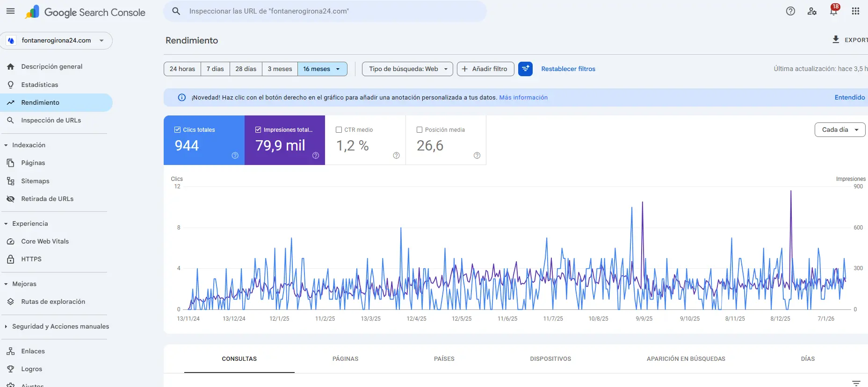Open the Google apps grid
This screenshot has height=387, width=868.
tap(855, 11)
